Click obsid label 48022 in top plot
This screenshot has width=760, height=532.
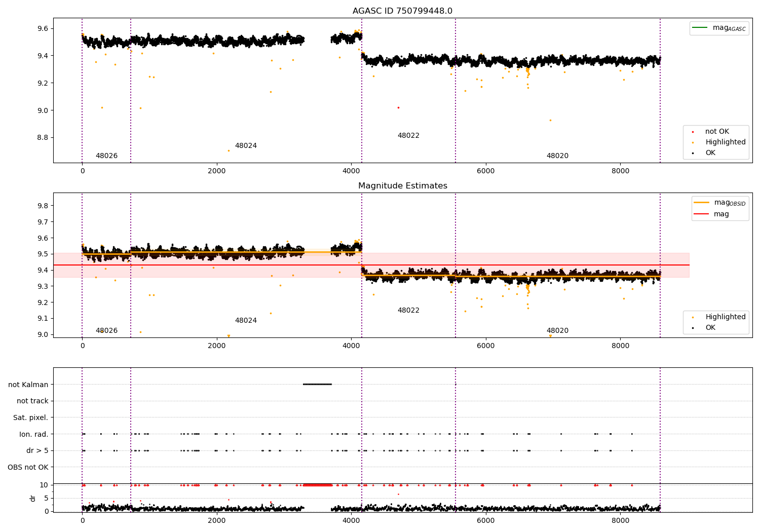408,136
